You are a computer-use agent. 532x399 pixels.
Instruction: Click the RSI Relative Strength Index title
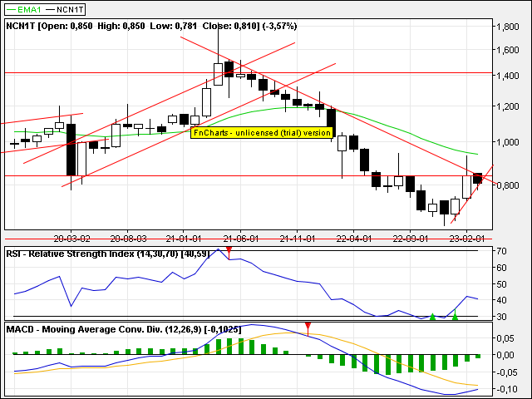tap(108, 254)
